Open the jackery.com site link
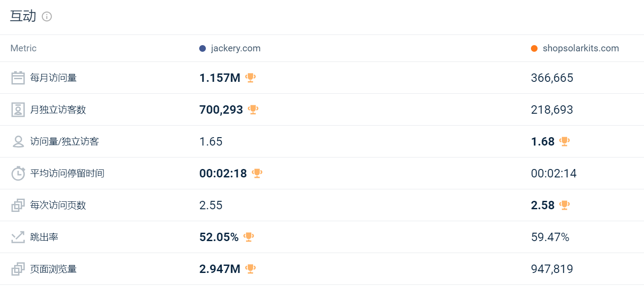 (x=235, y=48)
